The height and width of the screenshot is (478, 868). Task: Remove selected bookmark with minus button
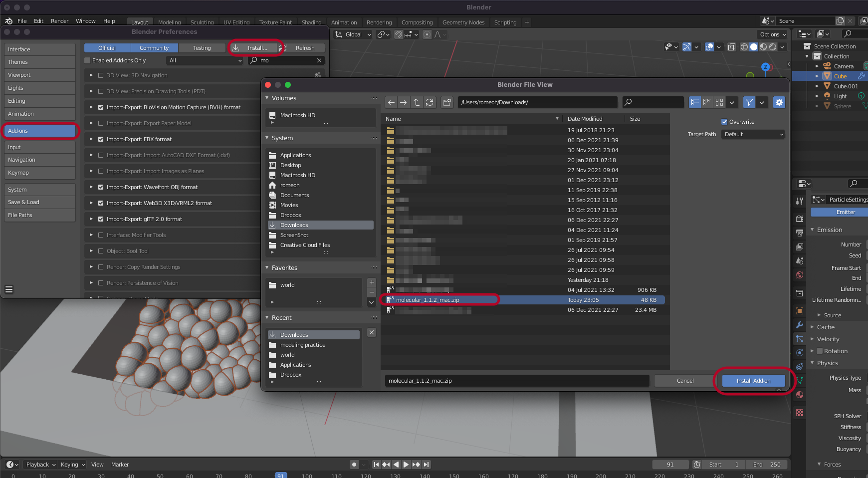tap(372, 292)
